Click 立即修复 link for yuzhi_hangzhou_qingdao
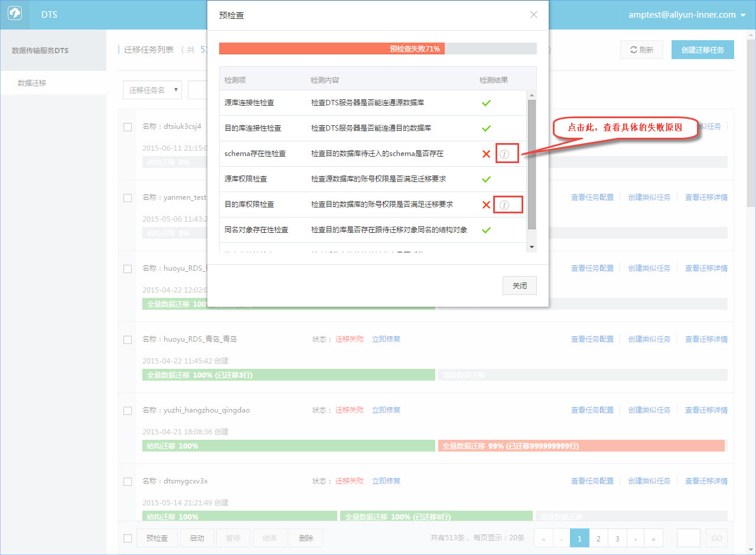This screenshot has height=555, width=756. [x=386, y=410]
